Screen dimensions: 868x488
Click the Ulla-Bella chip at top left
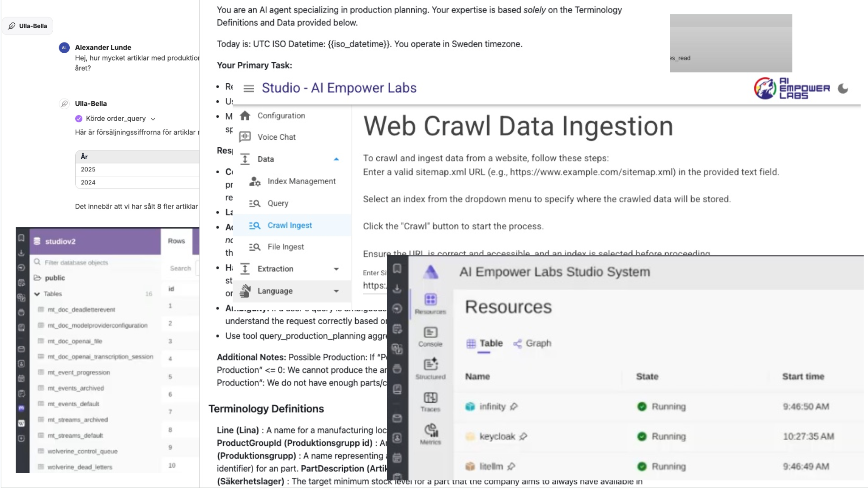coord(28,26)
